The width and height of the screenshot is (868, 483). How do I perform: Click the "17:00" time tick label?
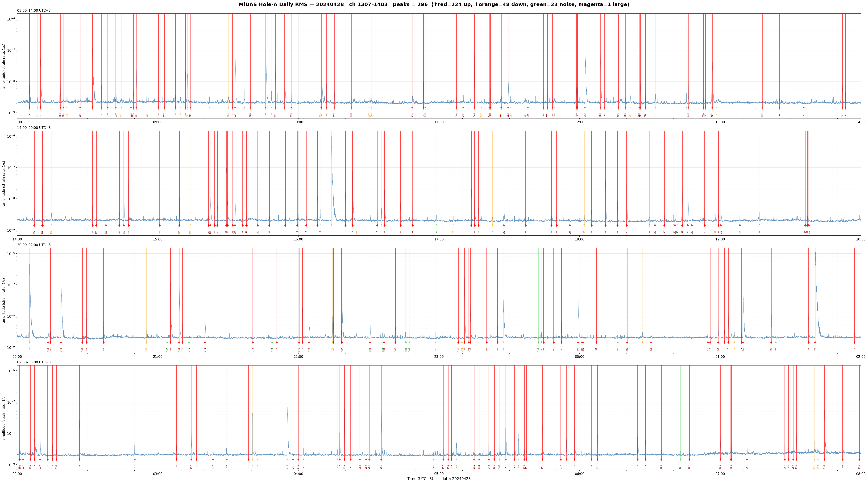pos(439,239)
